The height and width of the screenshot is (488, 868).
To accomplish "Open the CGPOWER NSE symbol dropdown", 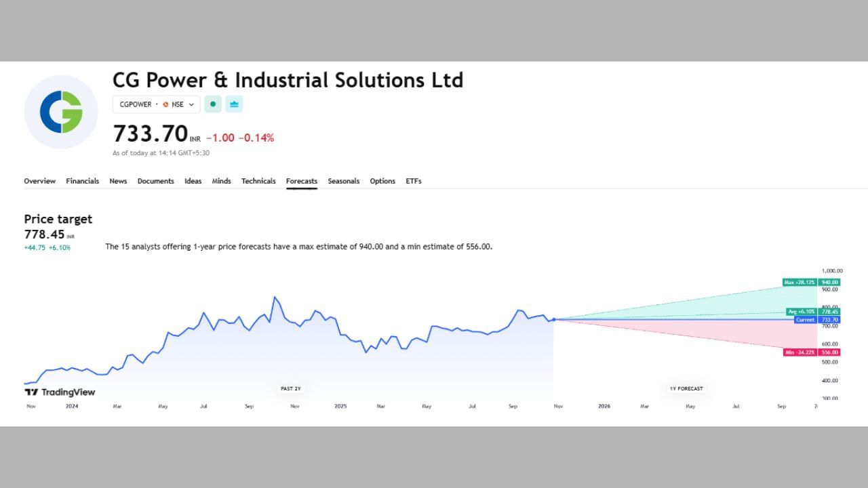I will [x=157, y=104].
